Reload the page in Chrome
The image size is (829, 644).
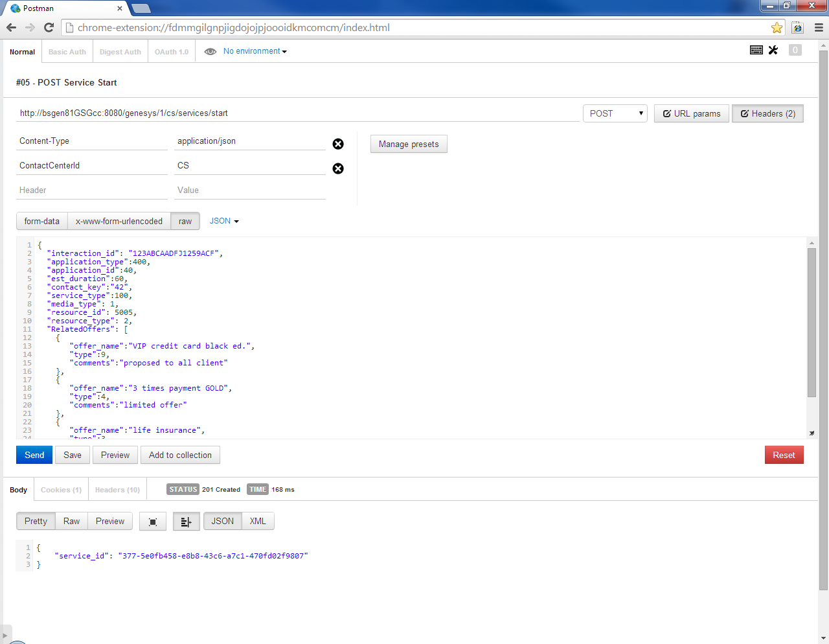click(49, 27)
